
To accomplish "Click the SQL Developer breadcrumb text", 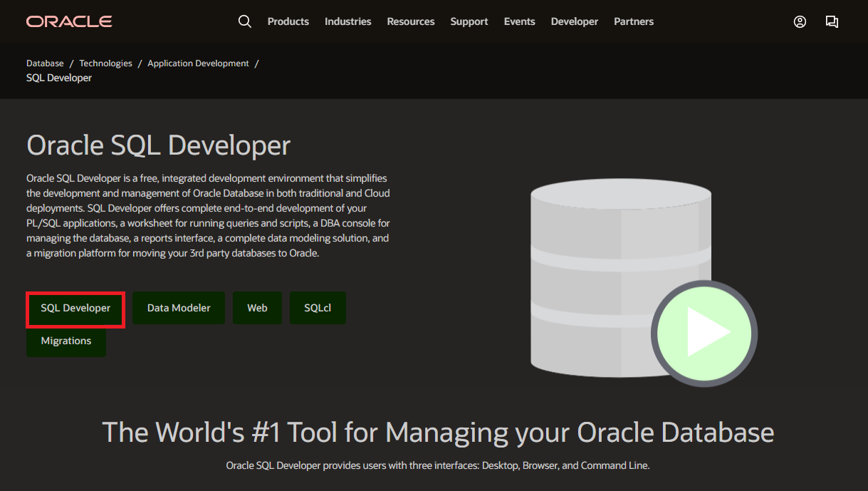I will (59, 78).
